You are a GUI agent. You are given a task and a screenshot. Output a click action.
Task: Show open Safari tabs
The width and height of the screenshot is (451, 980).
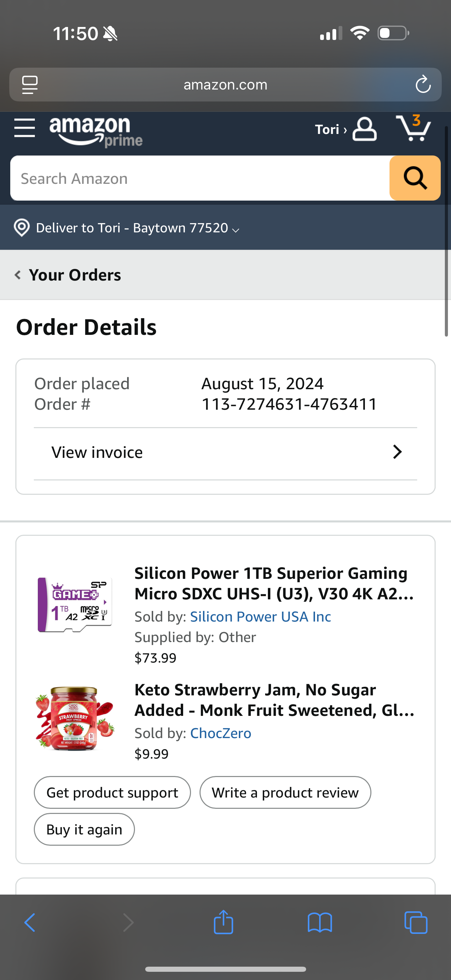(x=416, y=923)
